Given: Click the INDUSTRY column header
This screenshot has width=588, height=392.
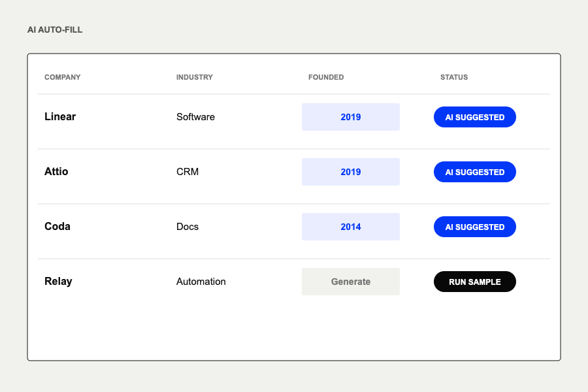Looking at the screenshot, I should coord(195,77).
